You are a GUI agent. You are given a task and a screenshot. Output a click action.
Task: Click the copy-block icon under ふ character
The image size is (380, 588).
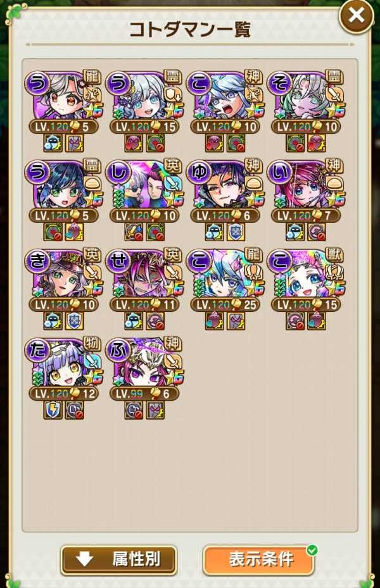[134, 410]
